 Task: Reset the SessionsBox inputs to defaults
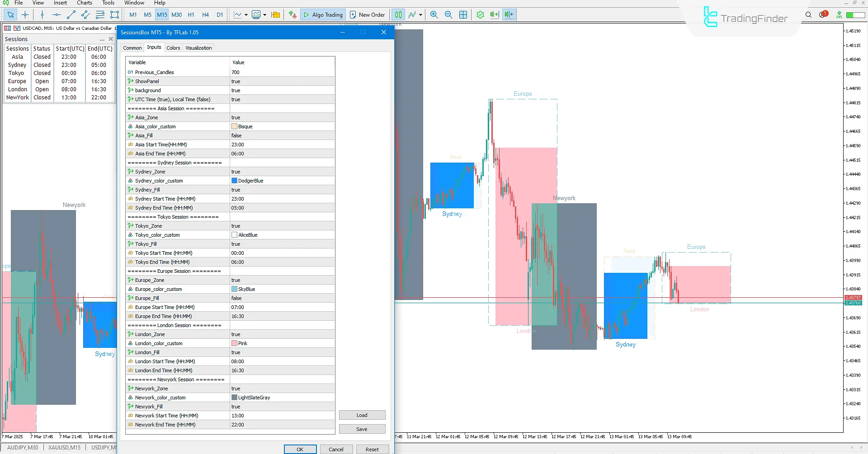click(373, 449)
